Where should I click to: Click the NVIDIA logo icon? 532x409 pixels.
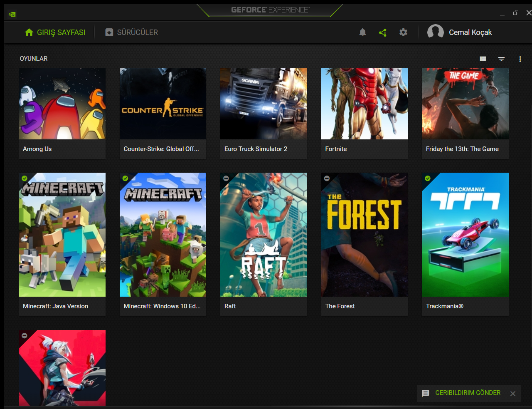tap(12, 14)
